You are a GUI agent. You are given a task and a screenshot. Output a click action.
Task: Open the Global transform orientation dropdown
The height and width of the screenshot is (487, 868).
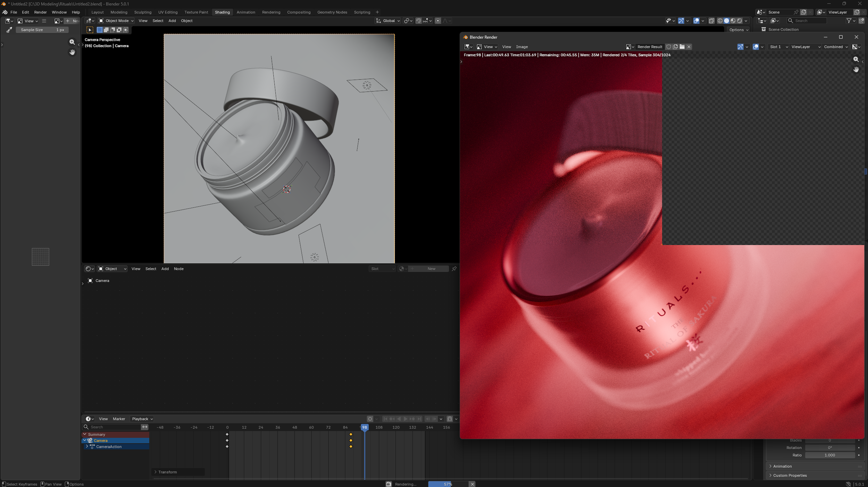point(388,21)
